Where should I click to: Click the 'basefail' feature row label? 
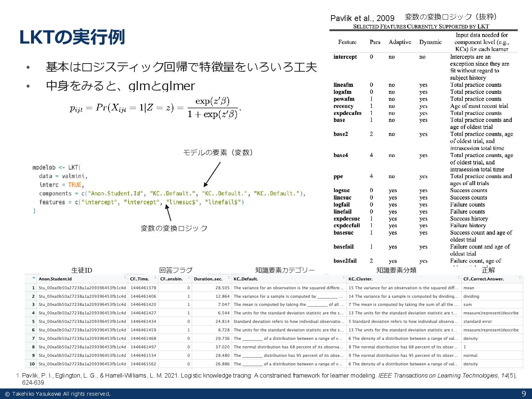tap(344, 247)
